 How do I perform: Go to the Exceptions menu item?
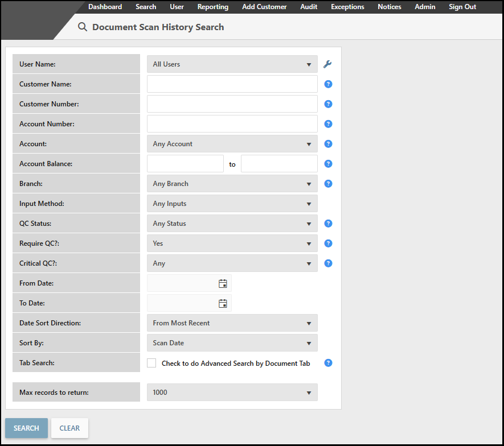(347, 7)
